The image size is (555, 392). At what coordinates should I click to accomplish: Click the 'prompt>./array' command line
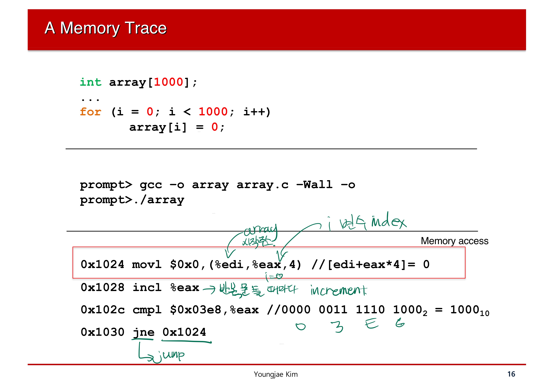coord(132,200)
